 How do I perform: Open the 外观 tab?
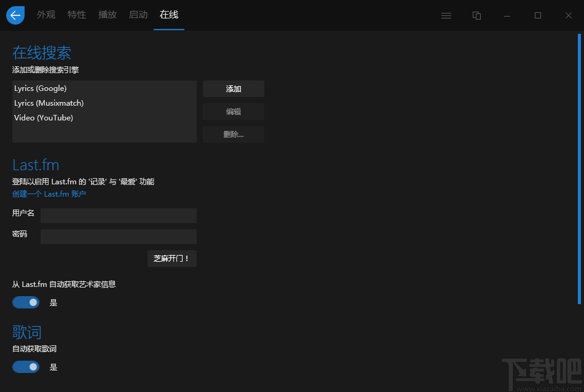point(46,15)
